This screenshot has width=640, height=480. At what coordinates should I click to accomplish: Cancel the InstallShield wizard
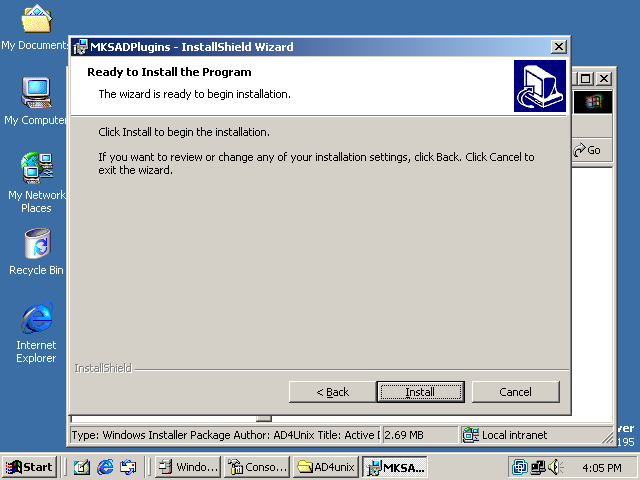(x=516, y=392)
